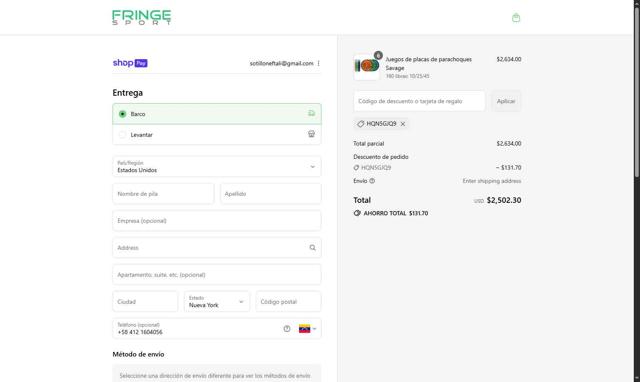Click the store pickup icon in Levantar row

311,134
